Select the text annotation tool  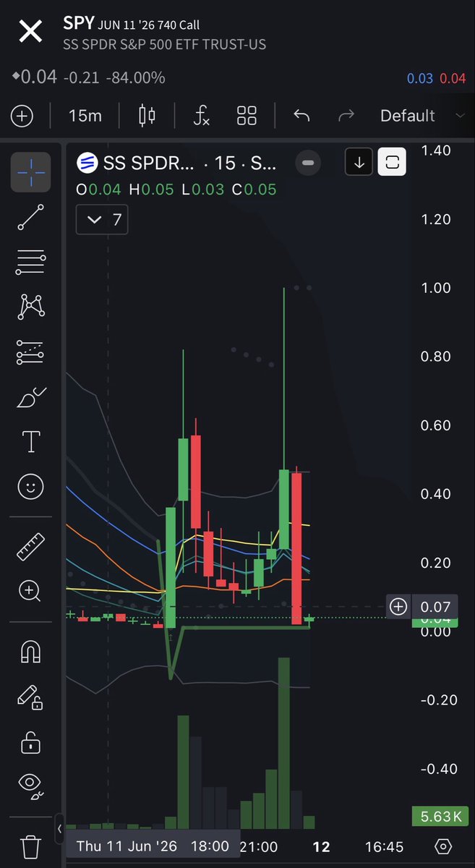[x=30, y=441]
